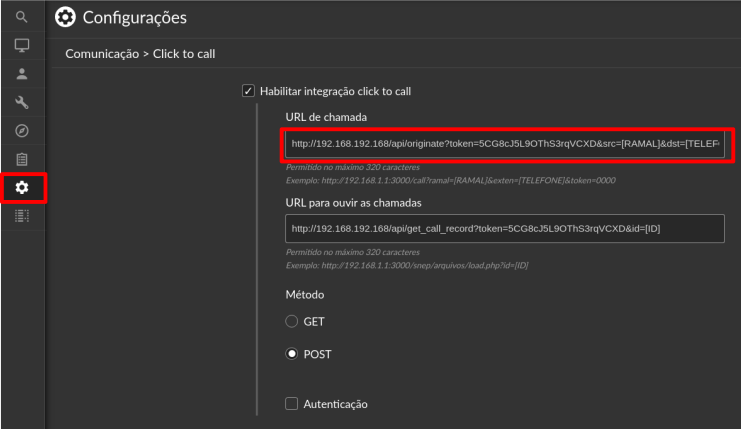Select the user profile sidebar icon
This screenshot has height=429, width=741.
pos(22,74)
